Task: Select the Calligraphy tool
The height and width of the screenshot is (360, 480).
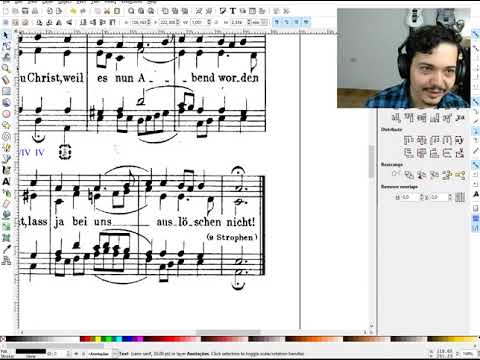Action: click(x=6, y=170)
